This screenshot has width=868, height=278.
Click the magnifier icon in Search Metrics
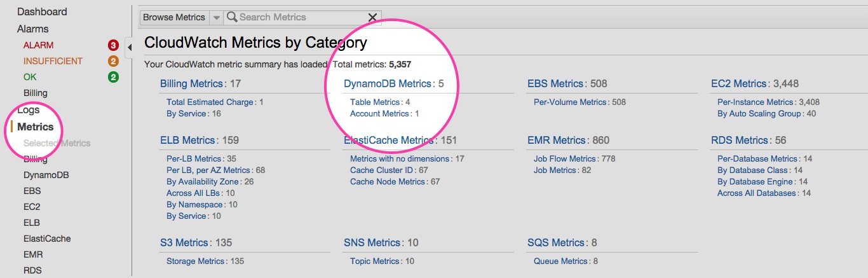pyautogui.click(x=232, y=17)
